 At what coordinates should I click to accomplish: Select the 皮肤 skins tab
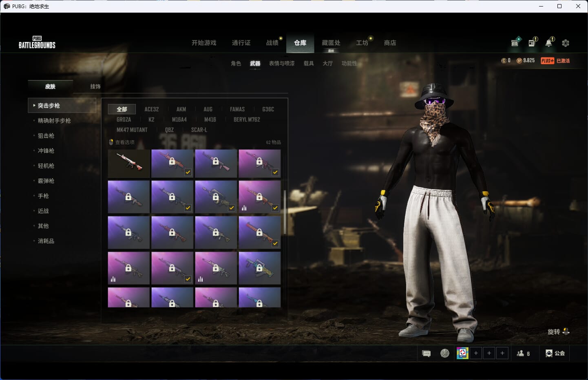pos(50,86)
